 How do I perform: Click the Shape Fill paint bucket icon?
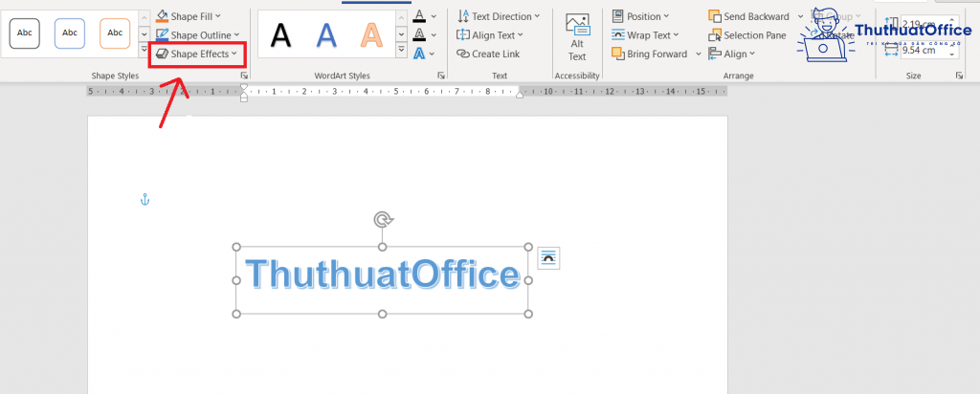[x=162, y=16]
